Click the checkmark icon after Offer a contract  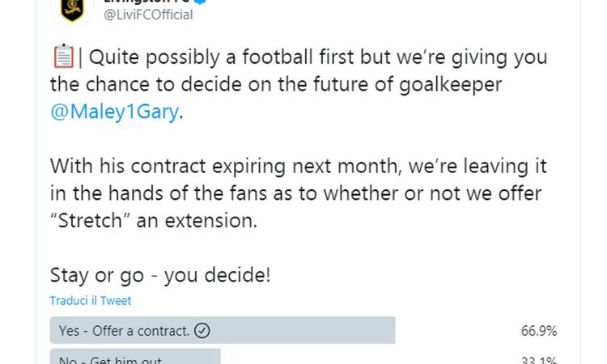coord(202,331)
